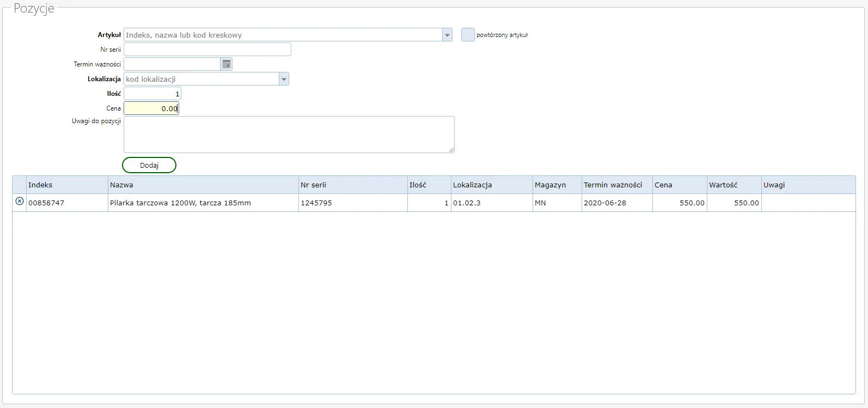Click the Termin ważności column header
Viewport: 868px width, 408px height.
617,185
